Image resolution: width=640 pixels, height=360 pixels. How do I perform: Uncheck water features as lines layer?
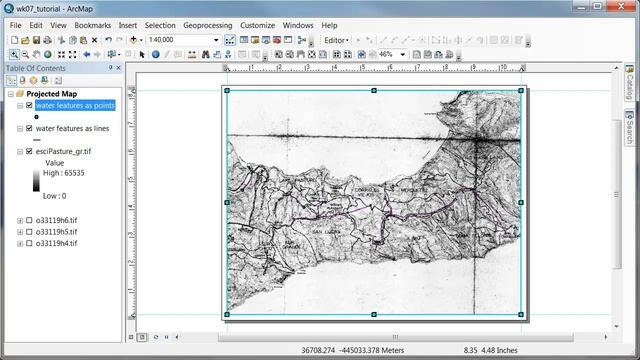coord(29,128)
